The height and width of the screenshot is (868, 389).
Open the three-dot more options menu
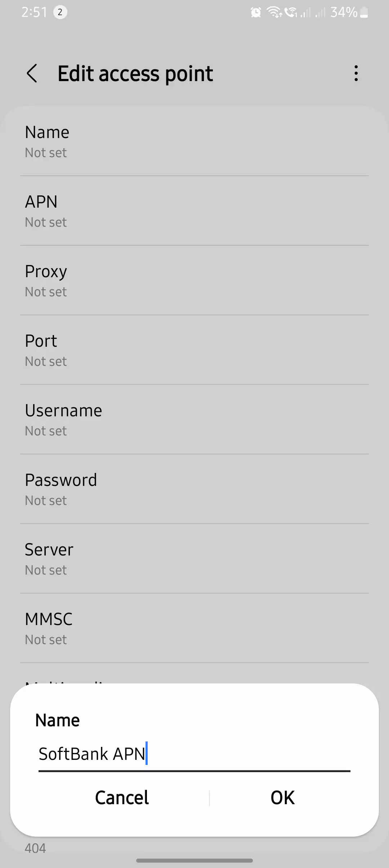click(x=356, y=74)
